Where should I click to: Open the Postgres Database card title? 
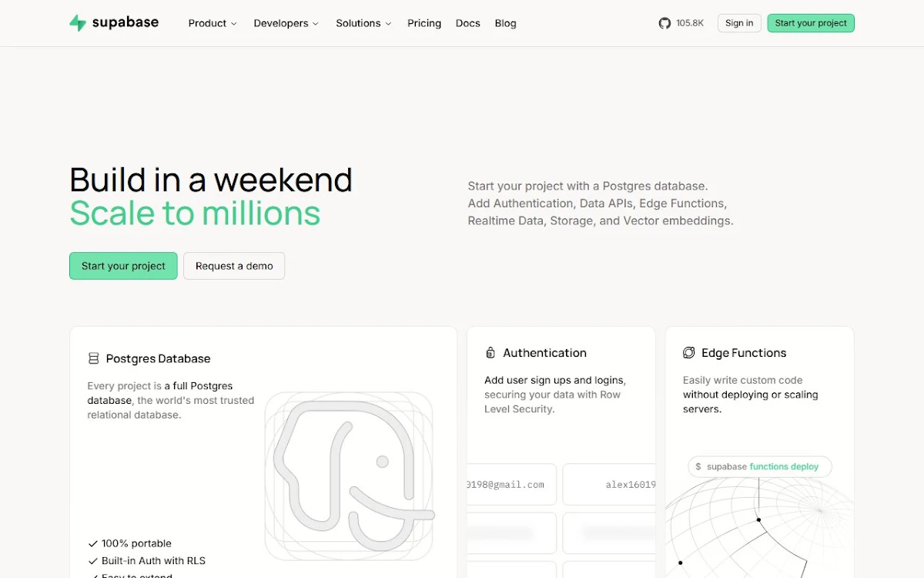point(158,358)
